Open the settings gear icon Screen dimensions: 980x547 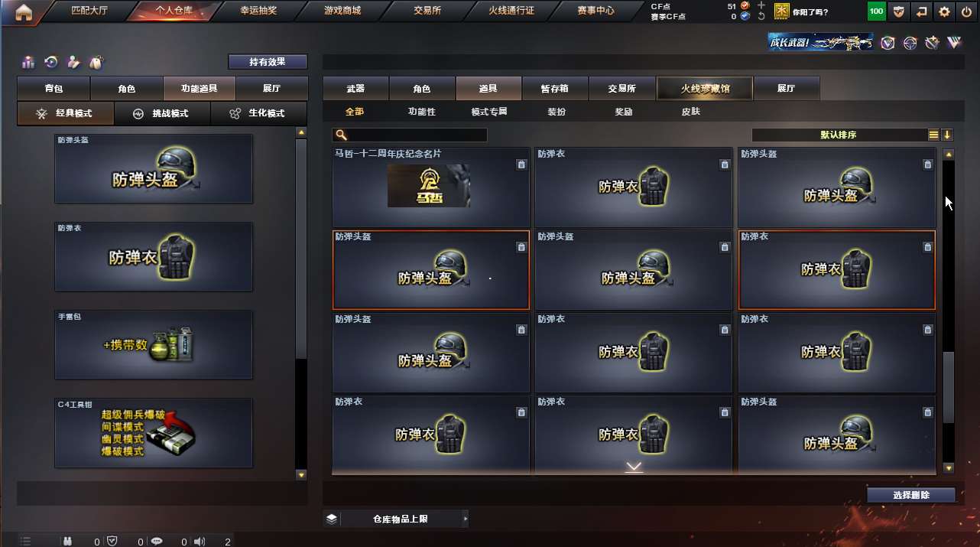point(945,11)
